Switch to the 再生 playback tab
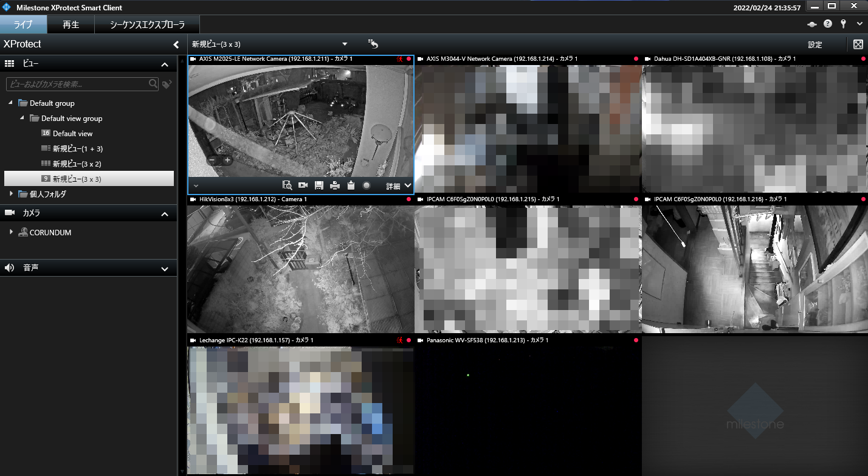Image resolution: width=868 pixels, height=476 pixels. [x=71, y=25]
